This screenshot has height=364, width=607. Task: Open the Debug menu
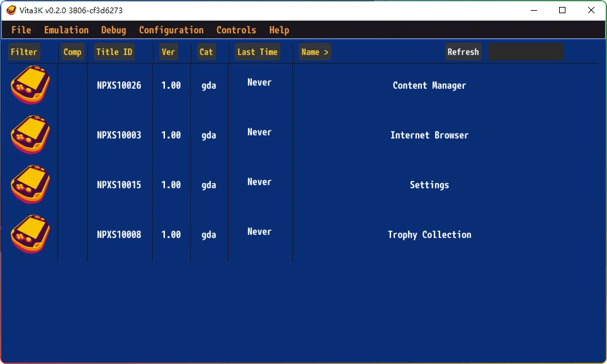pyautogui.click(x=113, y=30)
